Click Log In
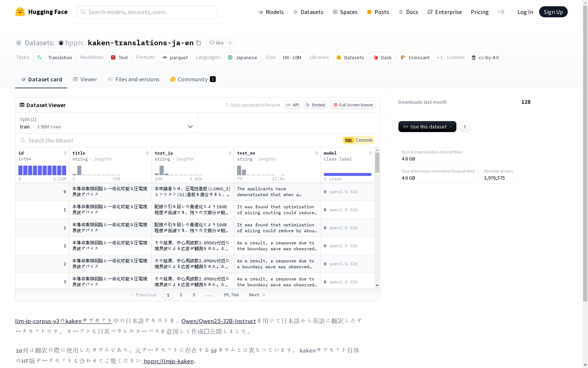 click(525, 12)
